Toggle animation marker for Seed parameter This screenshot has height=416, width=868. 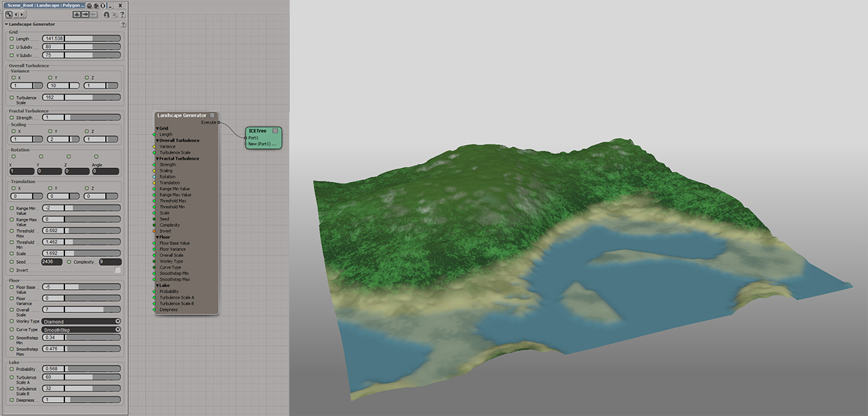pyautogui.click(x=12, y=262)
